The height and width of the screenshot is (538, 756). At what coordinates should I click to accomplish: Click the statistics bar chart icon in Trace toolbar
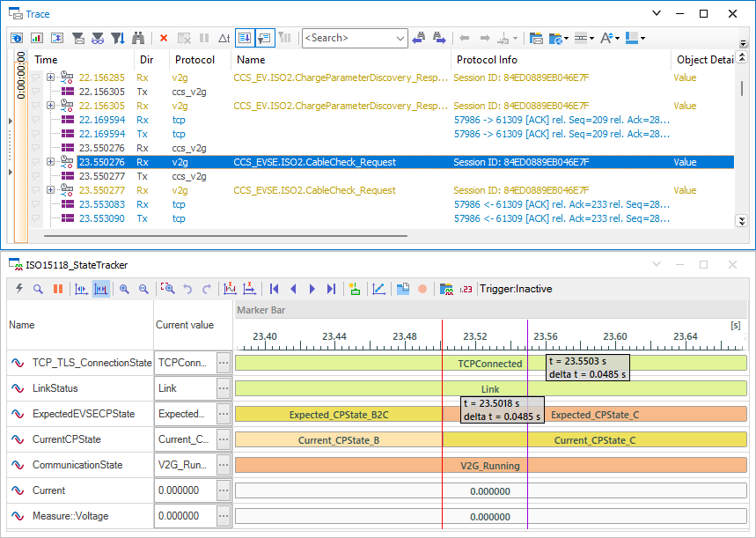click(37, 38)
